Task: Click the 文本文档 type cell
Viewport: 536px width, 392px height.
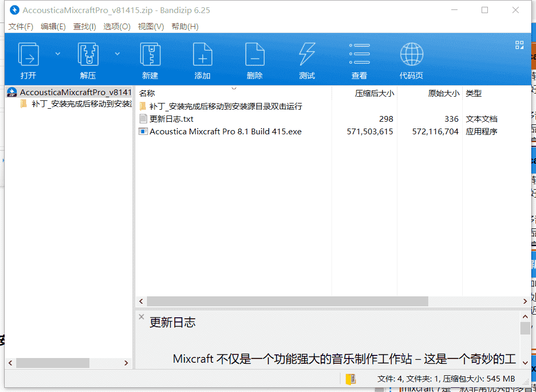Action: pos(481,119)
